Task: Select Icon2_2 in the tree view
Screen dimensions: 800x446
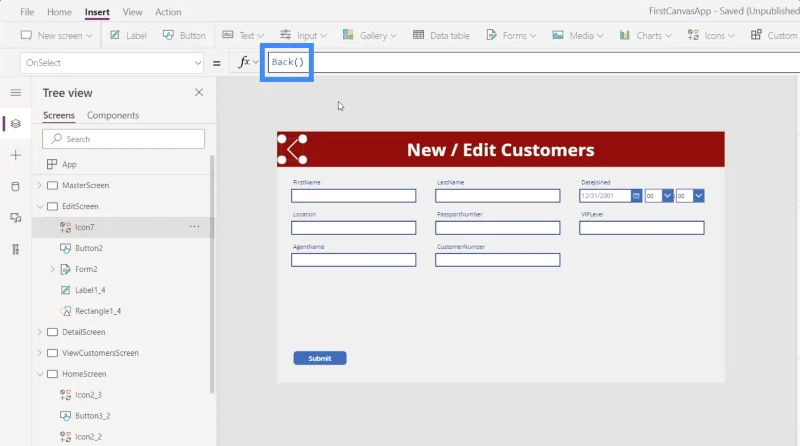Action: pyautogui.click(x=88, y=437)
